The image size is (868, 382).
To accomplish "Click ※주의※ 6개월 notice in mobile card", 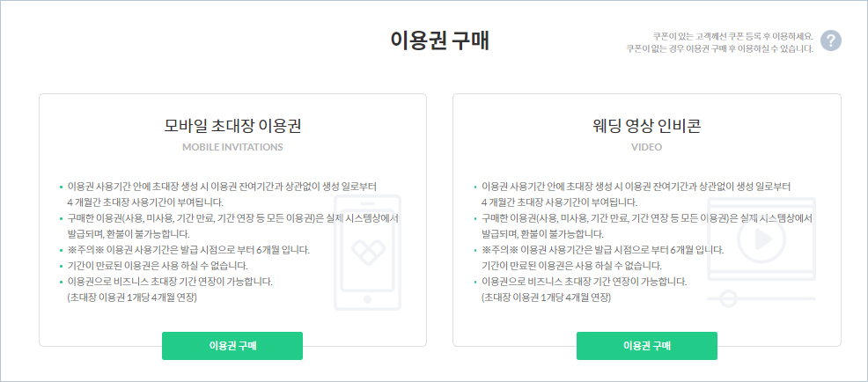I will 188,250.
